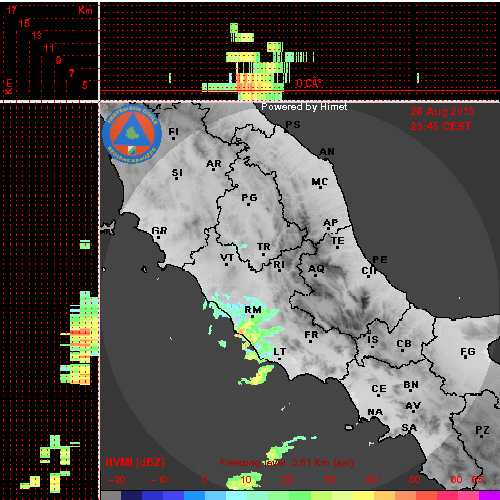Click the CE province label
Screen dimensions: 500x500
coord(379,389)
